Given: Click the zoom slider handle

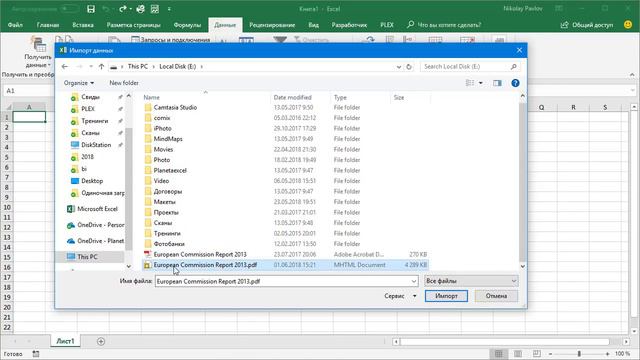Looking at the screenshot, I should (x=579, y=354).
